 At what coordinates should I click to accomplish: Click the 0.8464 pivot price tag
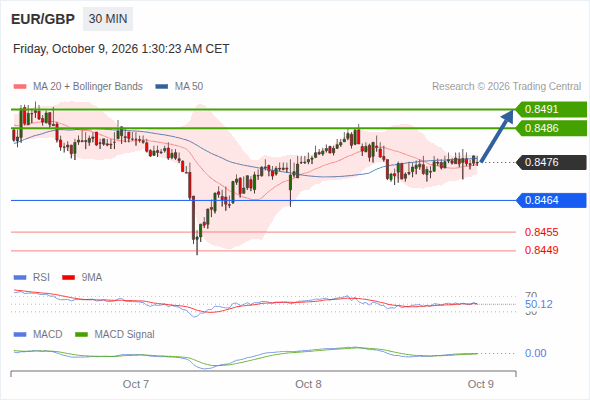550,200
